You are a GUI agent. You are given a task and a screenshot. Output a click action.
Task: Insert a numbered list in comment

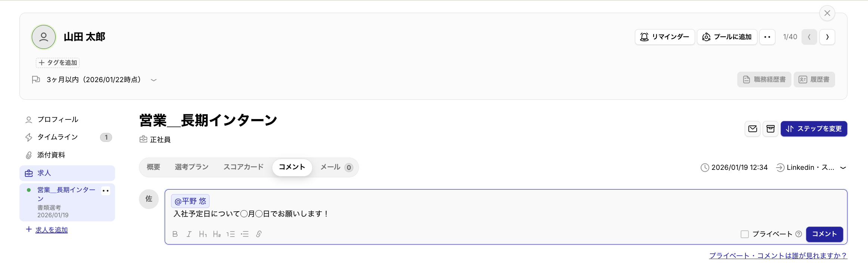pyautogui.click(x=230, y=234)
